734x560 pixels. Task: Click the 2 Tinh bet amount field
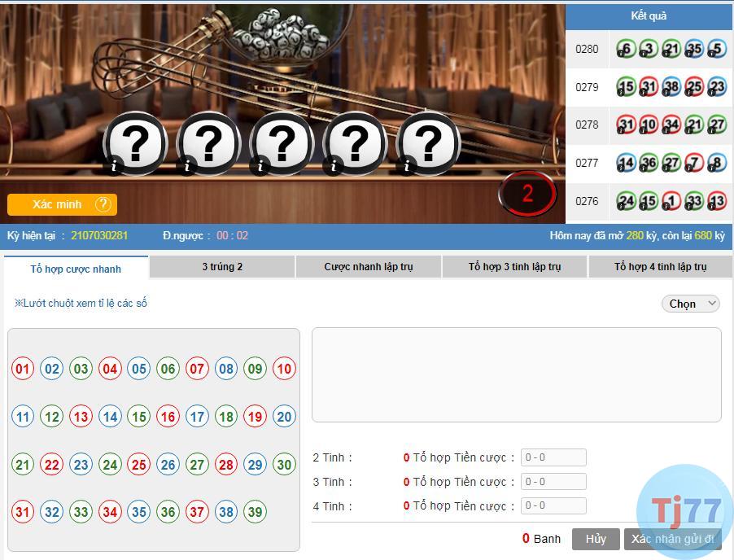pyautogui.click(x=554, y=457)
